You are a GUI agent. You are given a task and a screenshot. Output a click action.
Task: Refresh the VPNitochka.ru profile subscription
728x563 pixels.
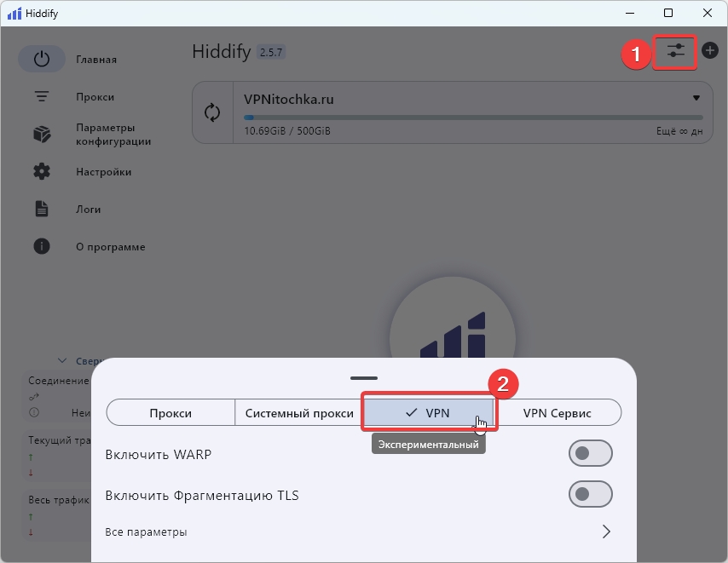212,112
